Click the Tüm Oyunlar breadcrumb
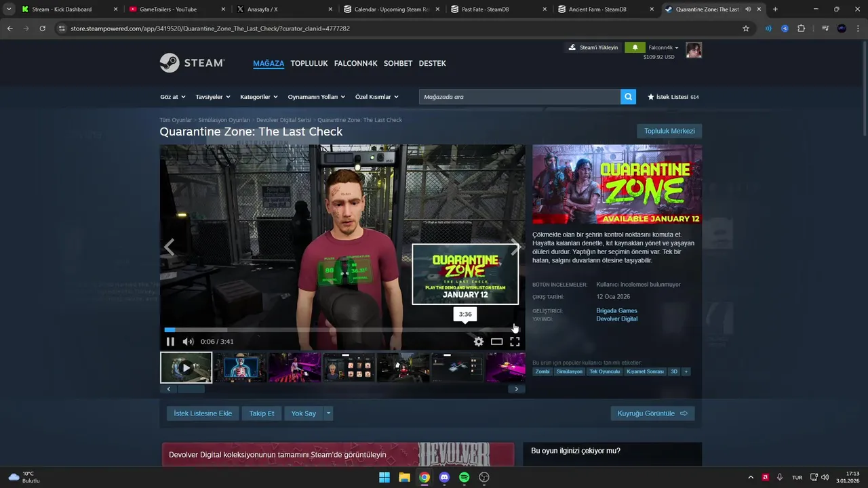 [x=176, y=120]
